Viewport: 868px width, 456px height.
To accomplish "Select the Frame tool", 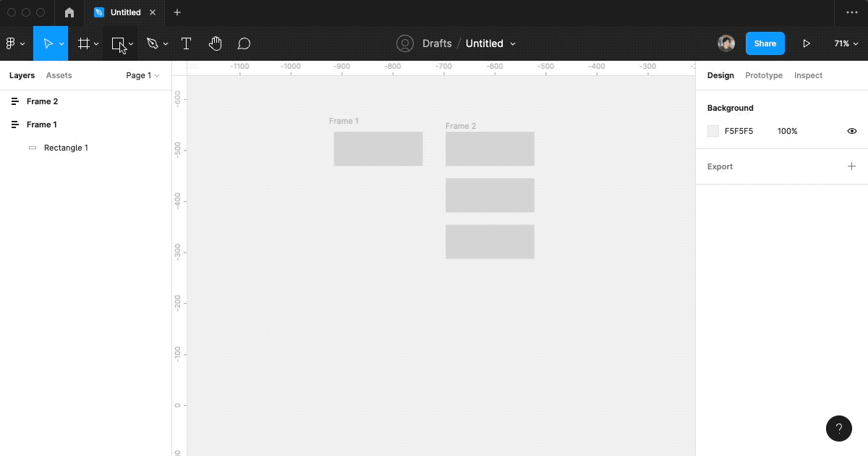I will [x=83, y=43].
